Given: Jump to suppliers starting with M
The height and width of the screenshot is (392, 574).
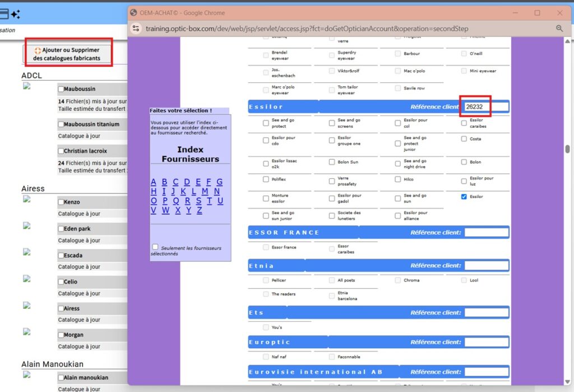Looking at the screenshot, I should click(205, 191).
